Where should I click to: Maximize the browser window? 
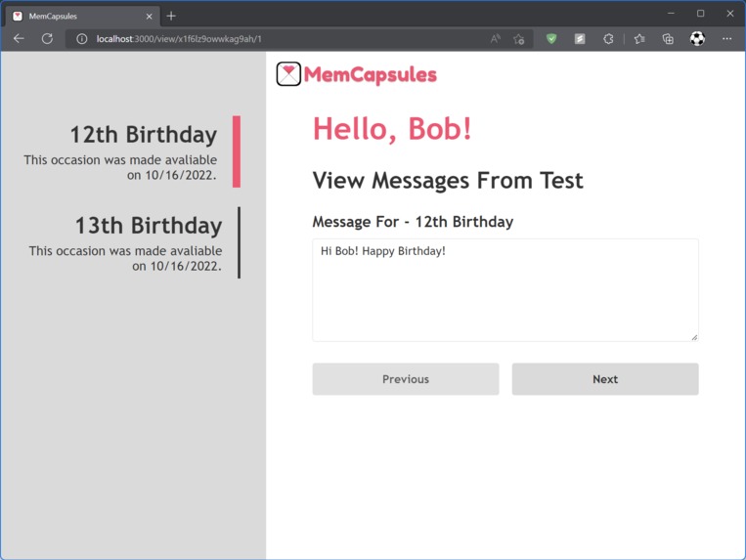coord(700,14)
